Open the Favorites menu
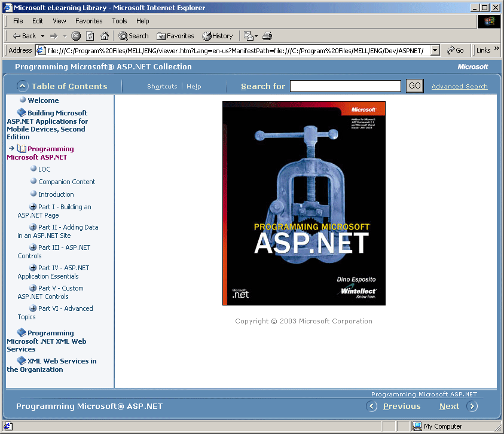This screenshot has width=504, height=434. [x=88, y=21]
